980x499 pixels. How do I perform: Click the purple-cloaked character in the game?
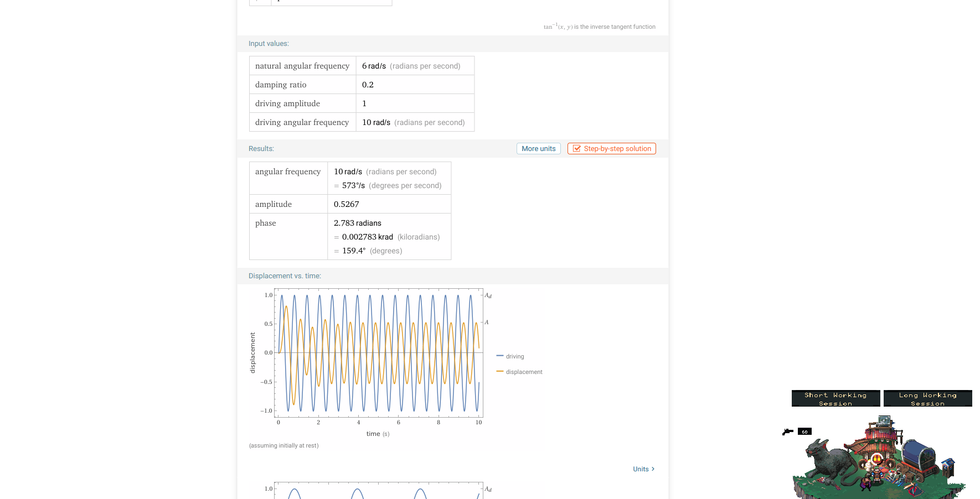click(866, 484)
